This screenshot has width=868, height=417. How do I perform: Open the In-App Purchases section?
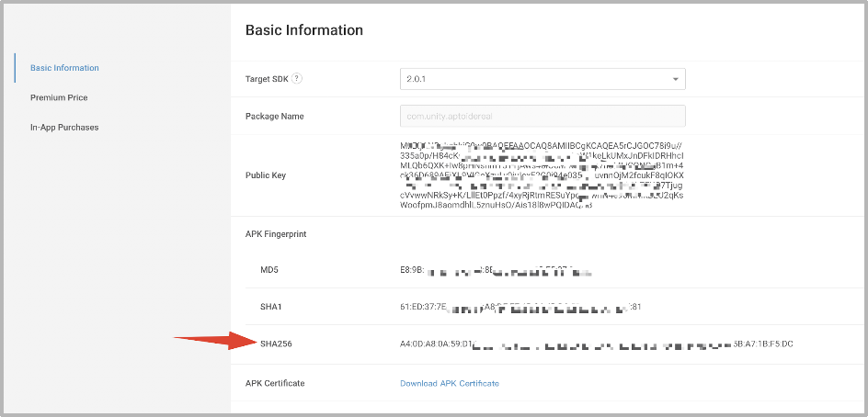coord(64,127)
